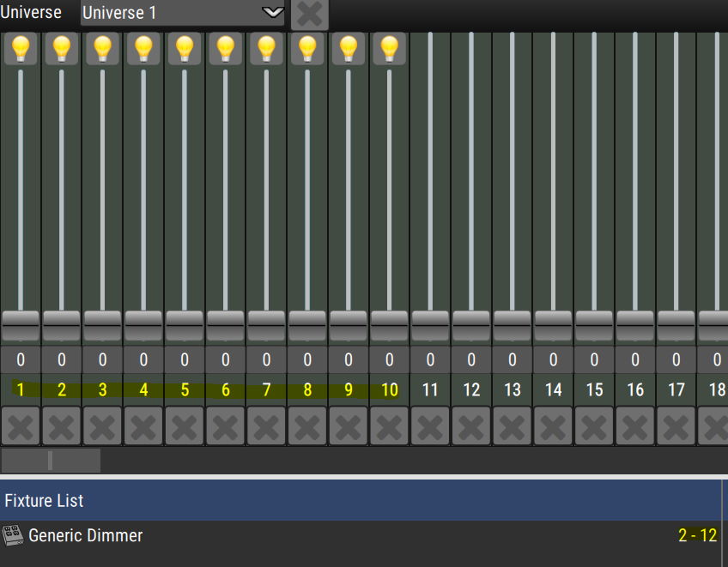Viewport: 728px width, 567px height.
Task: Open the Universe 1 dropdown
Action: (x=182, y=13)
